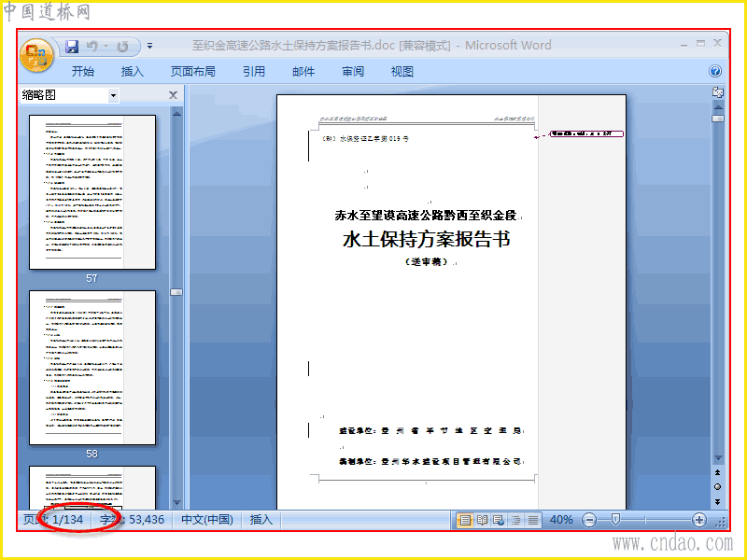Click the (送审稿) text in document
The width and height of the screenshot is (747, 560).
427,261
